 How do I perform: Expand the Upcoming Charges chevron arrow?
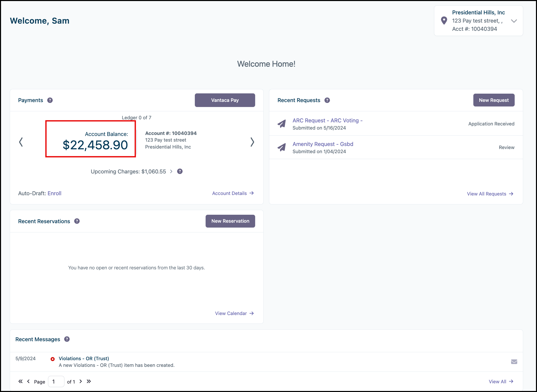pyautogui.click(x=171, y=171)
